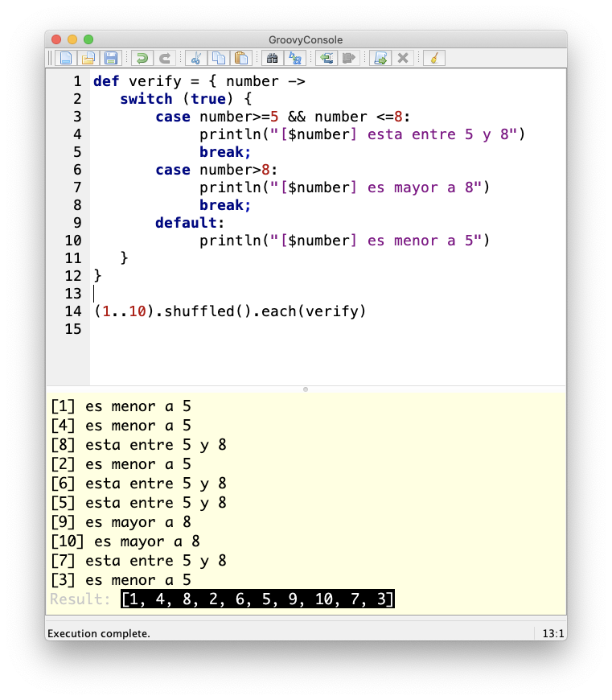Image resolution: width=612 pixels, height=700 pixels.
Task: Click the println 'es mayor a 8' code line
Action: (345, 187)
